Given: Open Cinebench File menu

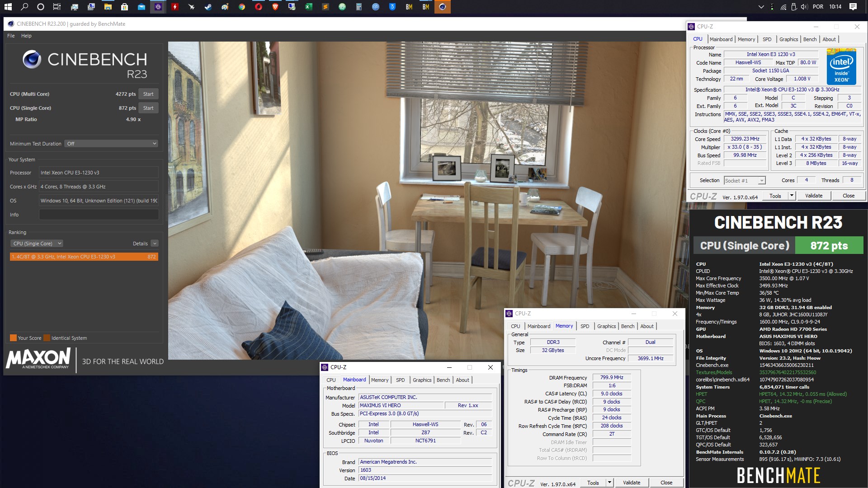Looking at the screenshot, I should coord(11,36).
